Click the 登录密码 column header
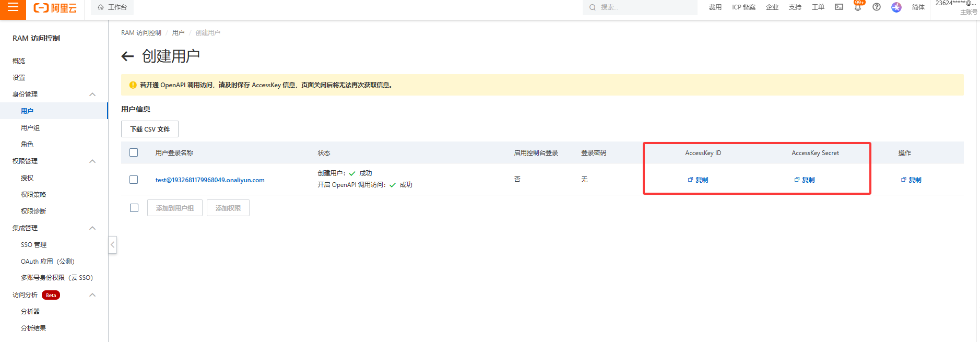The height and width of the screenshot is (342, 980). (594, 153)
